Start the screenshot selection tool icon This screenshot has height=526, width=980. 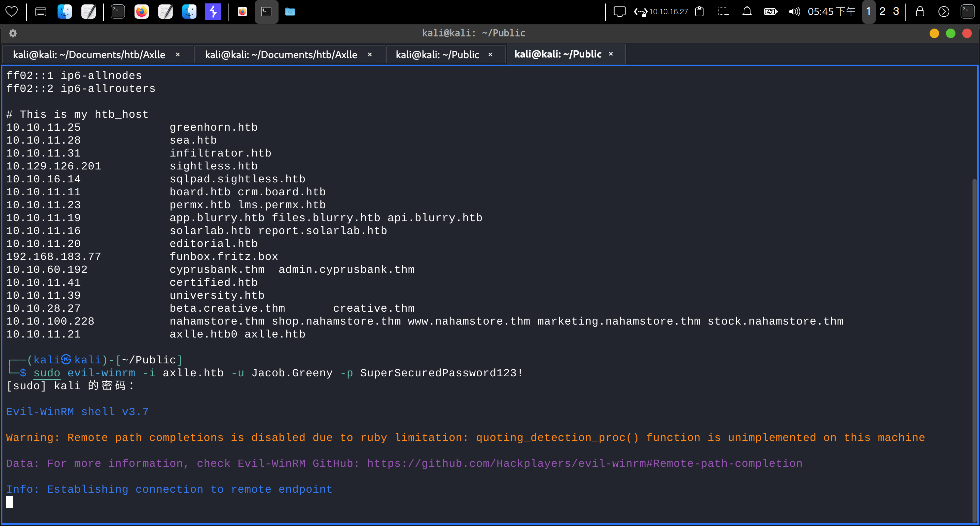[x=723, y=12]
